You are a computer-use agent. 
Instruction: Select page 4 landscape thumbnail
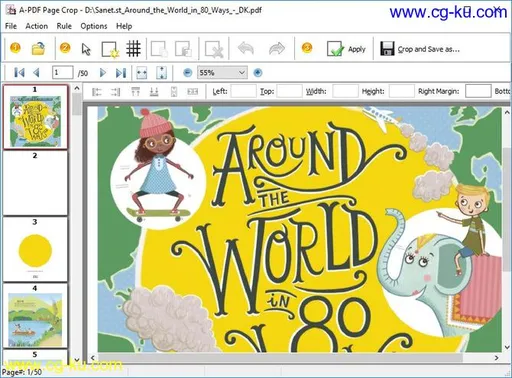click(x=35, y=316)
